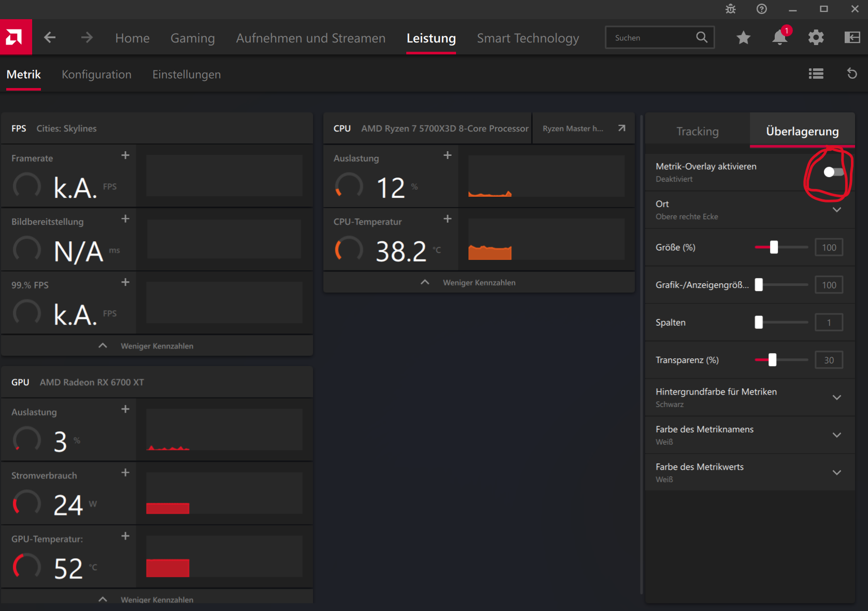This screenshot has width=868, height=611.
Task: Click the Transparenz value field 30
Action: [x=829, y=360]
